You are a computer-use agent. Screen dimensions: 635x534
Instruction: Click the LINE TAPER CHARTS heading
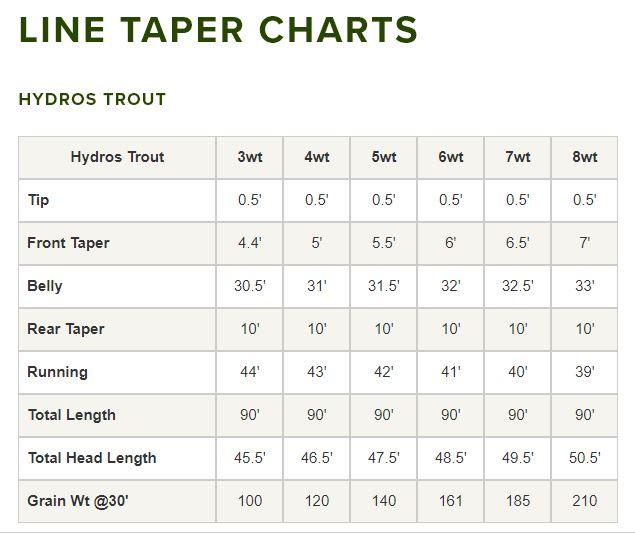[x=218, y=30]
